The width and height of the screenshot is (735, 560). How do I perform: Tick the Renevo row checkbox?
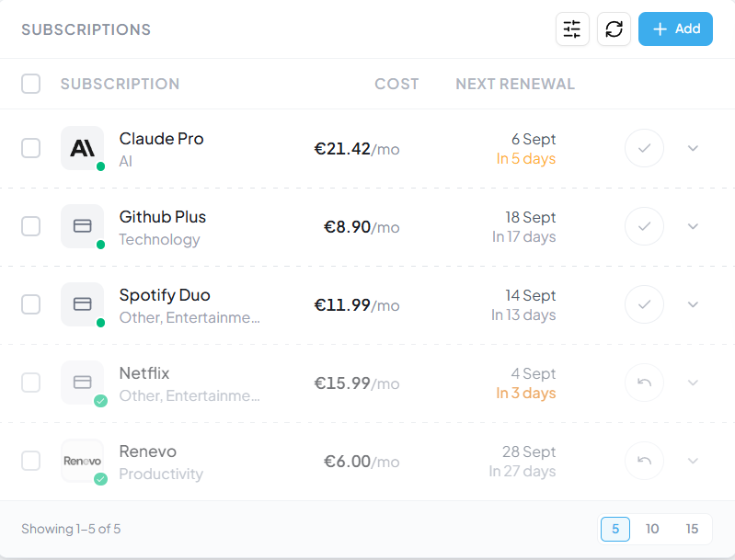pyautogui.click(x=31, y=461)
